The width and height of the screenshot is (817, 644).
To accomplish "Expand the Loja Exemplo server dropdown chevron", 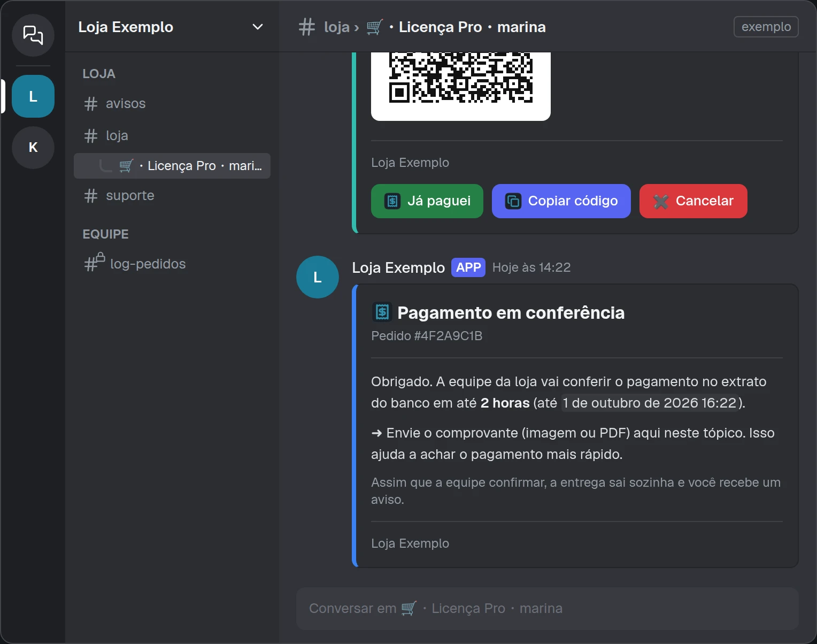I will 258,27.
